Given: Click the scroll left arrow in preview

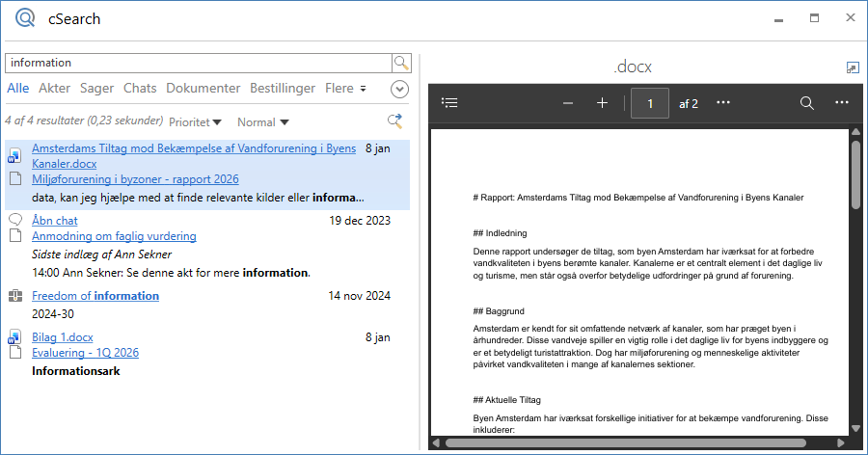Looking at the screenshot, I should pyautogui.click(x=436, y=442).
